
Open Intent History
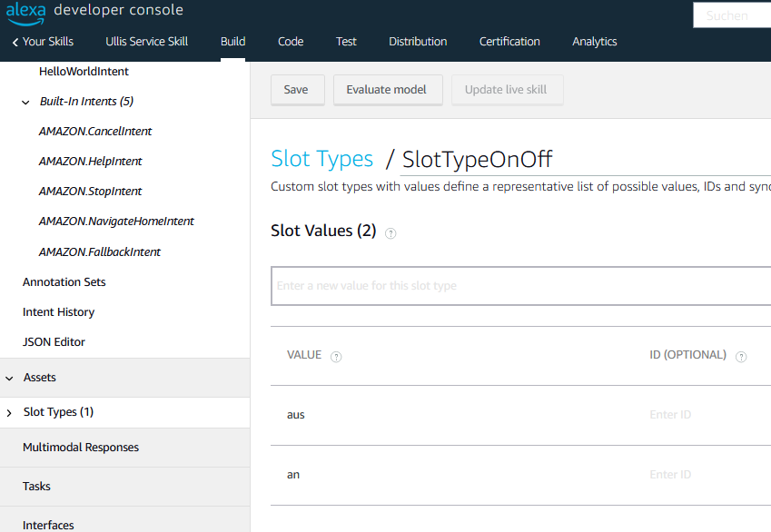click(x=58, y=312)
